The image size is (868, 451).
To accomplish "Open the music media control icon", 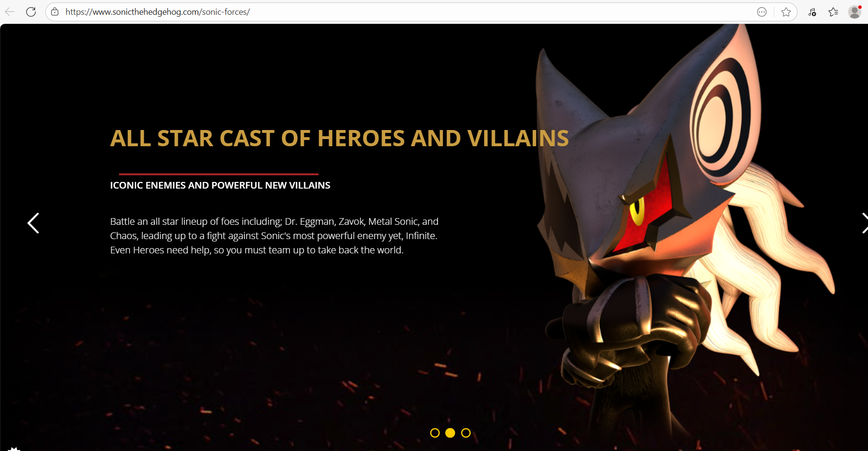I will [812, 12].
